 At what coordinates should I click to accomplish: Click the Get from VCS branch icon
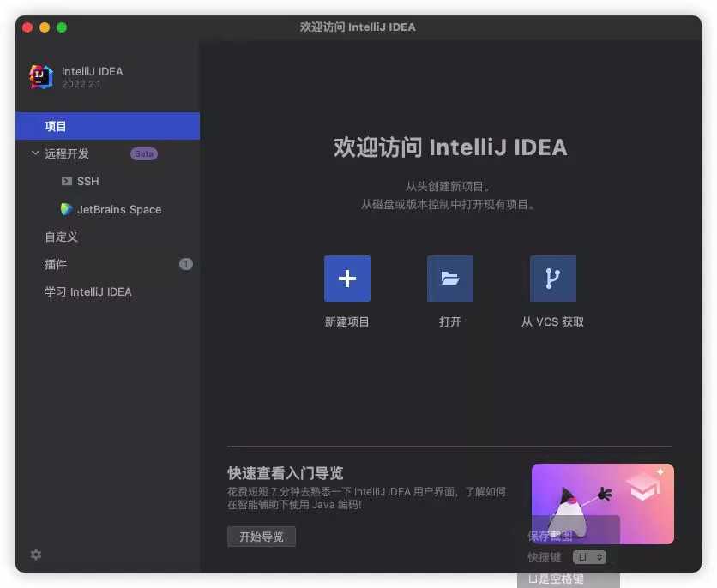[x=553, y=279]
